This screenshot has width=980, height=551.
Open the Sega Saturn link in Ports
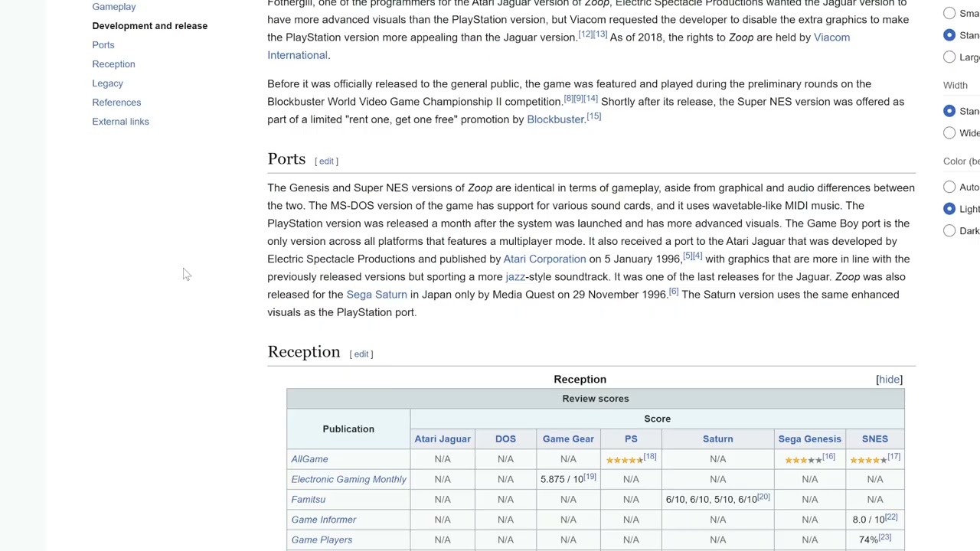376,295
